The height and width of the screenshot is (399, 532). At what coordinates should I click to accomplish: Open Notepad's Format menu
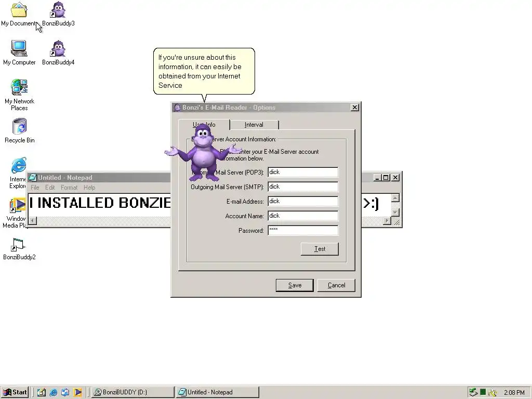point(69,188)
